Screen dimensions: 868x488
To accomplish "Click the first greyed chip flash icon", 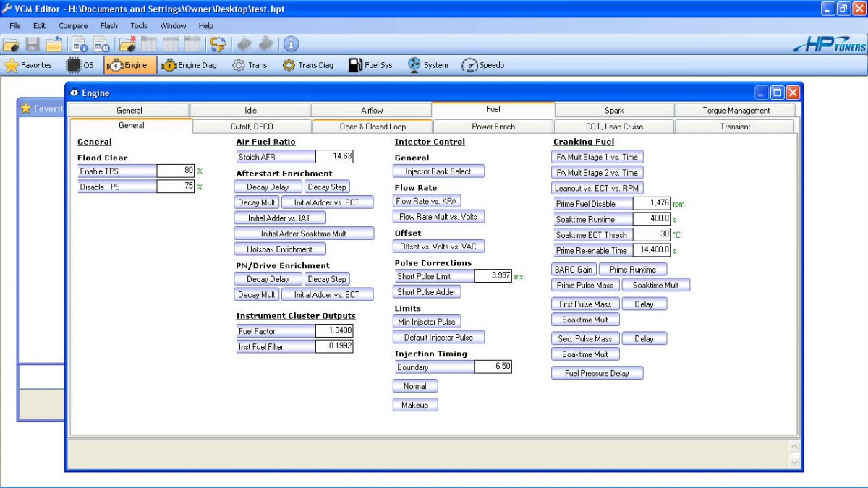I will tap(244, 44).
